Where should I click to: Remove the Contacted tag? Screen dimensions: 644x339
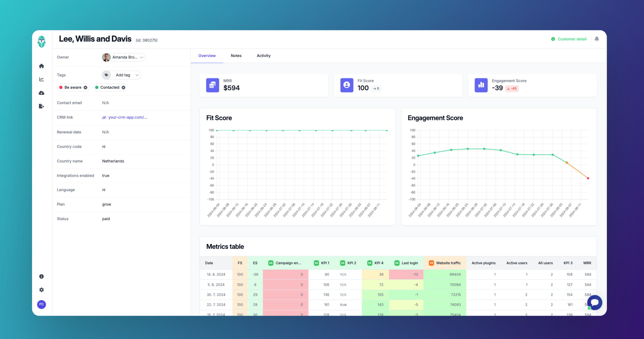click(123, 88)
